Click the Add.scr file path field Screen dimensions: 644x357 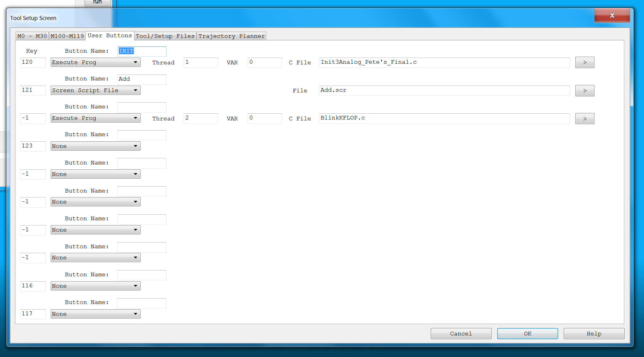pyautogui.click(x=444, y=90)
